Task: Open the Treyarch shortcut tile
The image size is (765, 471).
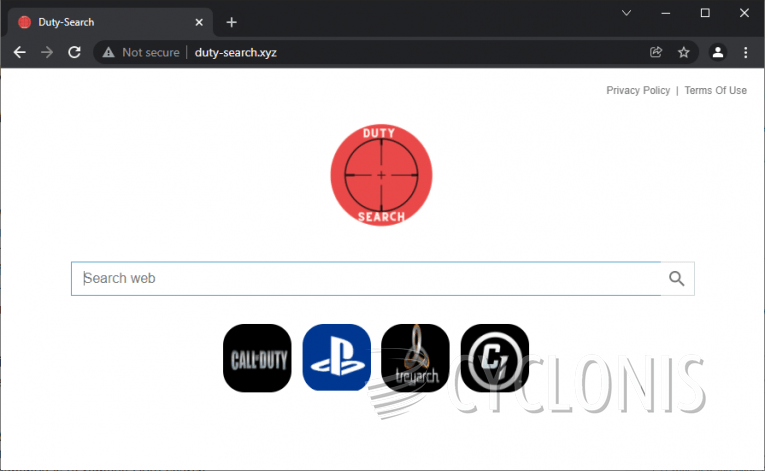Action: 415,358
